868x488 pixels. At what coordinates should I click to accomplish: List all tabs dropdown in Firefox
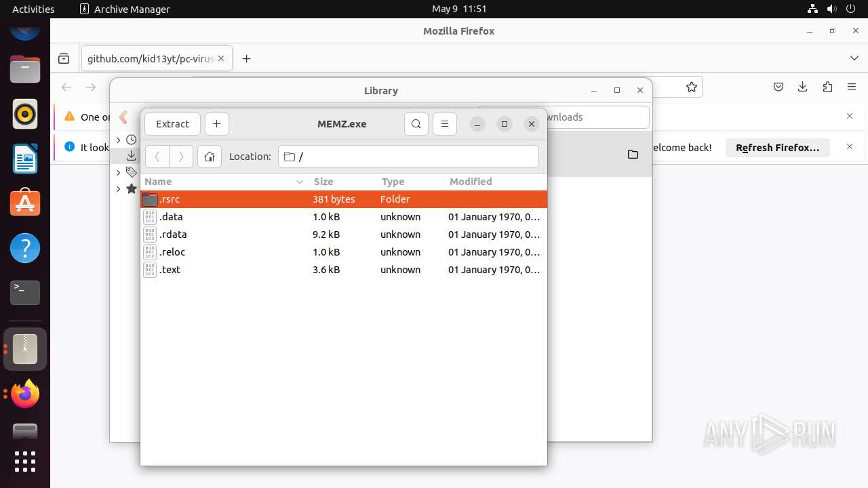coord(854,59)
